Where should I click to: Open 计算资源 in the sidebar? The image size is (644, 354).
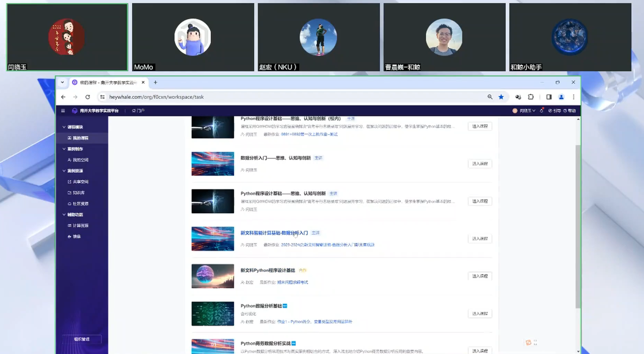(82, 226)
